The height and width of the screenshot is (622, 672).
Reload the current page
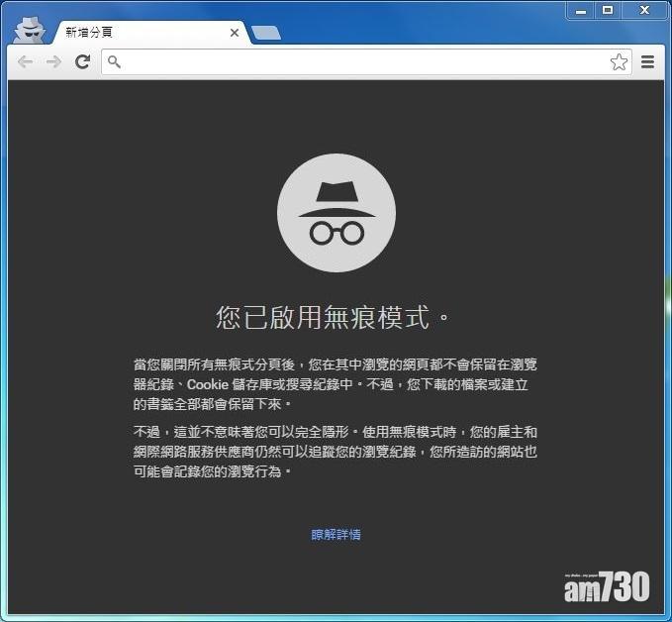(82, 62)
